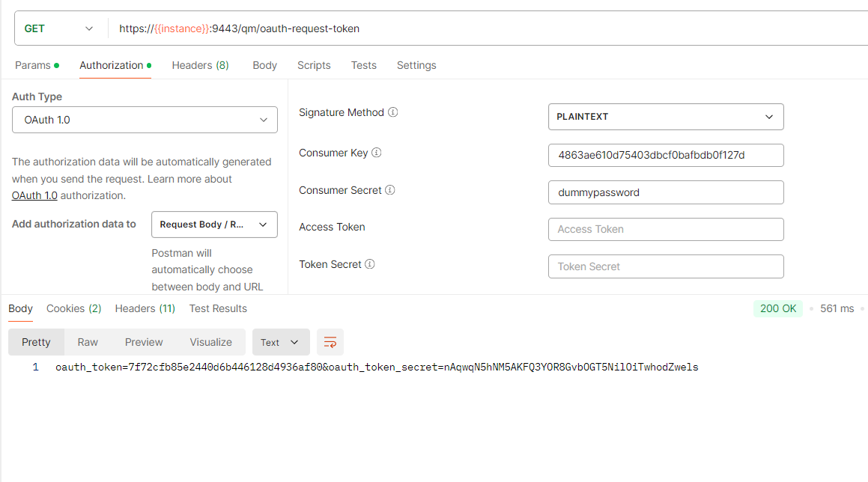This screenshot has height=482, width=868.
Task: Switch to the Scripts tab
Action: click(314, 65)
